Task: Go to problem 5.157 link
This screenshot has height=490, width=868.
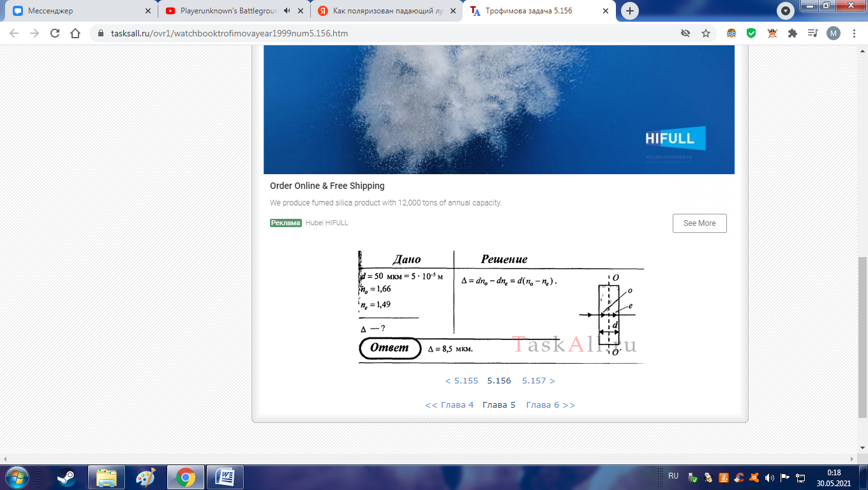Action: point(538,381)
